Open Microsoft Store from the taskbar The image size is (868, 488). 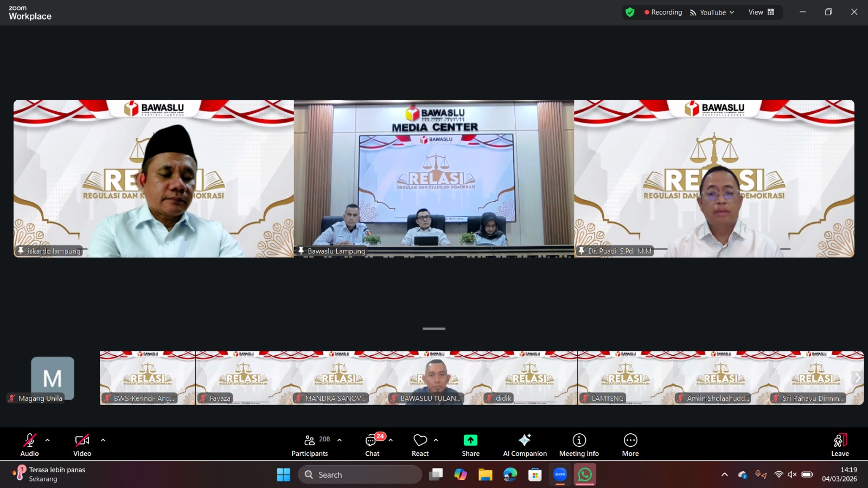pos(535,474)
